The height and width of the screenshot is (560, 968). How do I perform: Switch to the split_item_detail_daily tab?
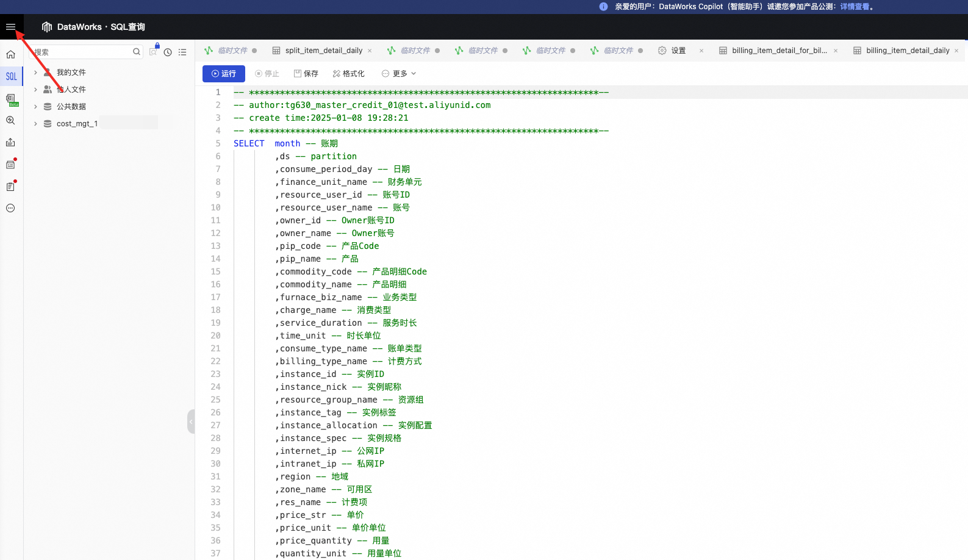click(323, 51)
